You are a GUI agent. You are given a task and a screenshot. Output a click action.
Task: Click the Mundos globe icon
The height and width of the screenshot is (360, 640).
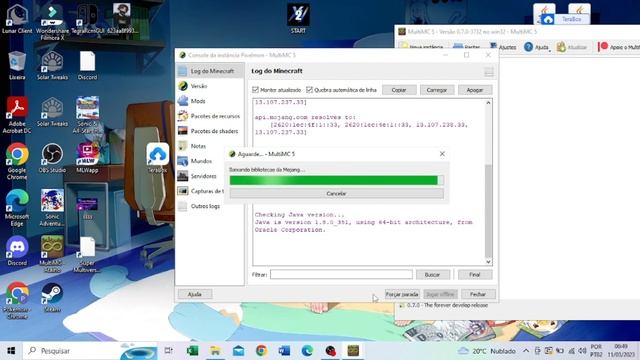(182, 161)
